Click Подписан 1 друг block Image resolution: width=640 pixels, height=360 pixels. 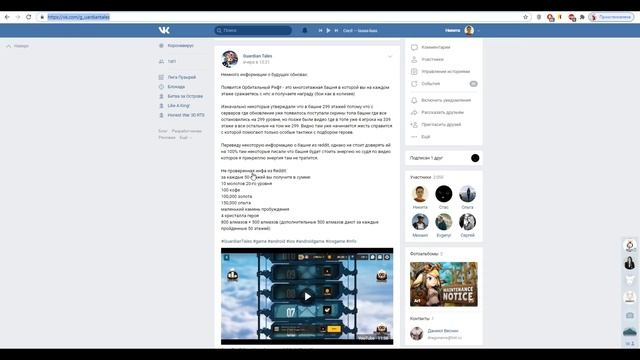click(x=444, y=158)
